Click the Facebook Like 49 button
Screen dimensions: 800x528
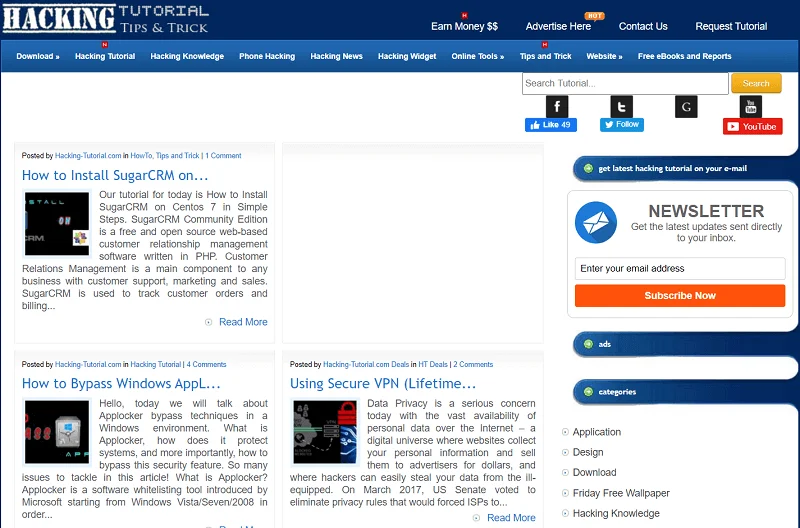pyautogui.click(x=551, y=125)
